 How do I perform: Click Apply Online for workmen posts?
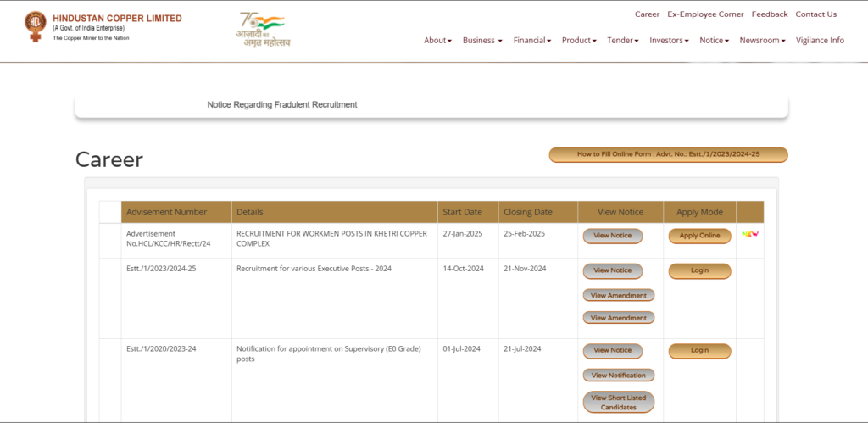(699, 236)
